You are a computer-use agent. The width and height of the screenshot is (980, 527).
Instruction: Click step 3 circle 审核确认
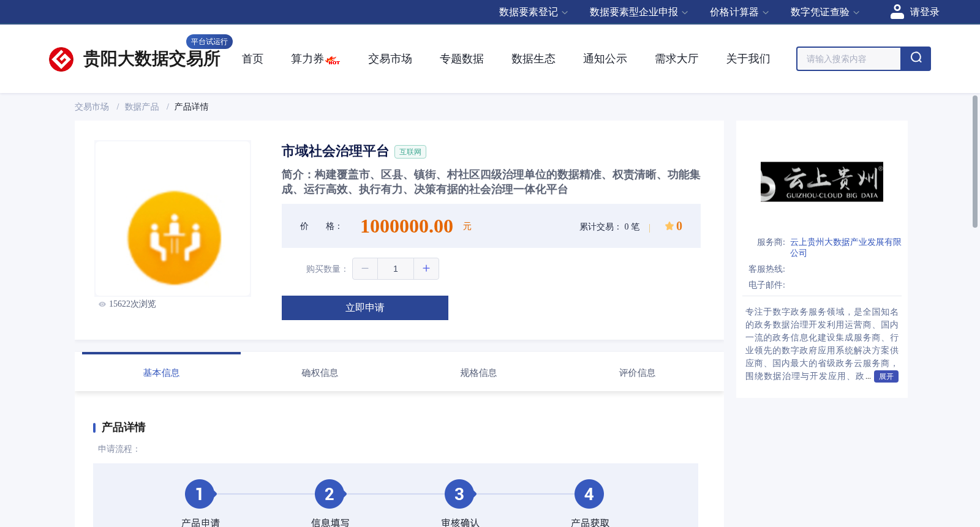tap(459, 494)
